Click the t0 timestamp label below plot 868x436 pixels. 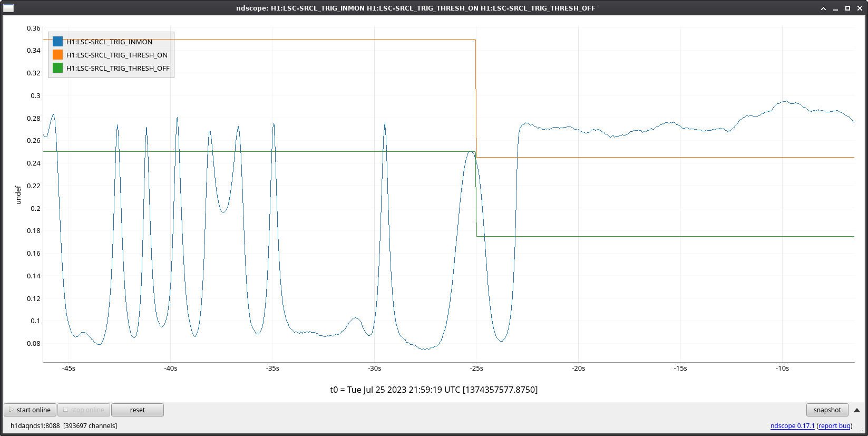pos(434,390)
